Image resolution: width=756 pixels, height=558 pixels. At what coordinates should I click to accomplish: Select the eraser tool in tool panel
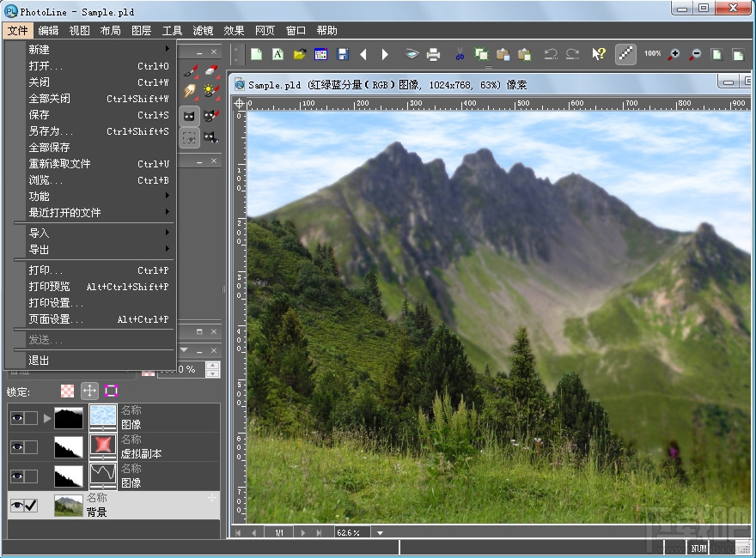point(211,71)
